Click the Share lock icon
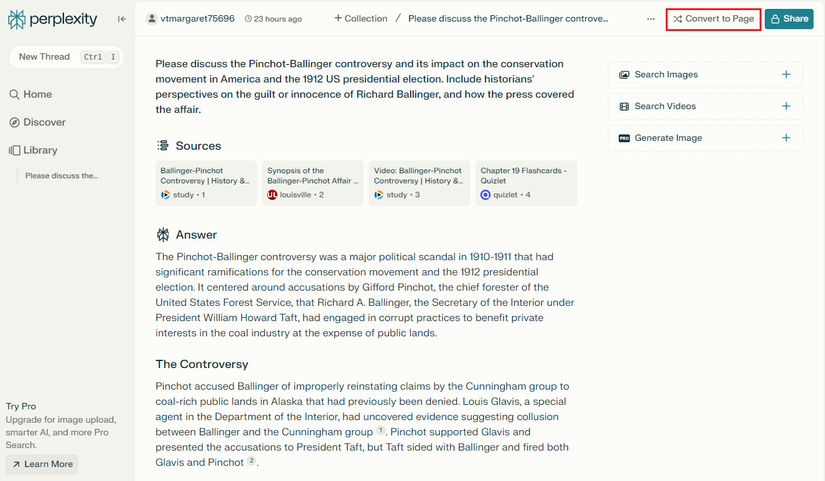 (775, 19)
